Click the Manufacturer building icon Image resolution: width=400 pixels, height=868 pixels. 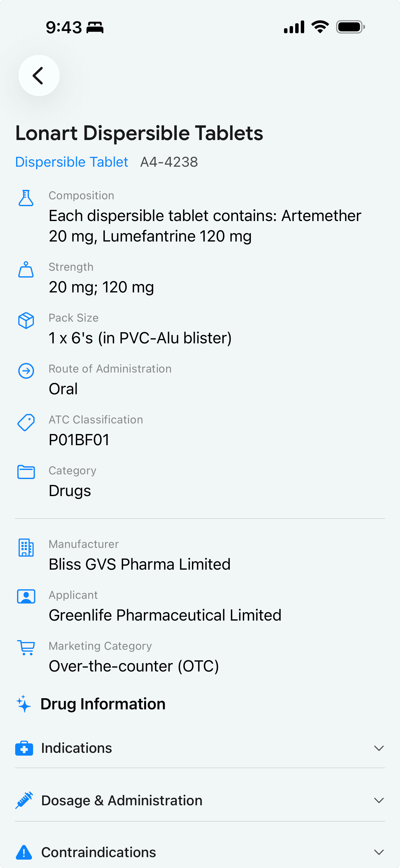[x=26, y=547]
